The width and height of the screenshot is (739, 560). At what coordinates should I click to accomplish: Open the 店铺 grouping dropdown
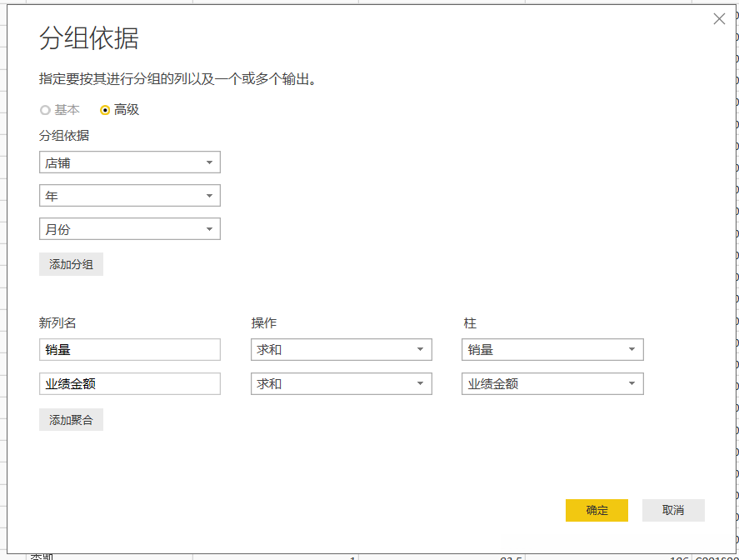pyautogui.click(x=129, y=162)
